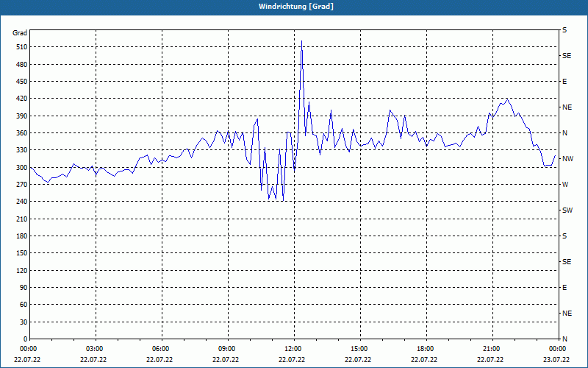Select the Grad unit label on y-axis

[x=20, y=32]
